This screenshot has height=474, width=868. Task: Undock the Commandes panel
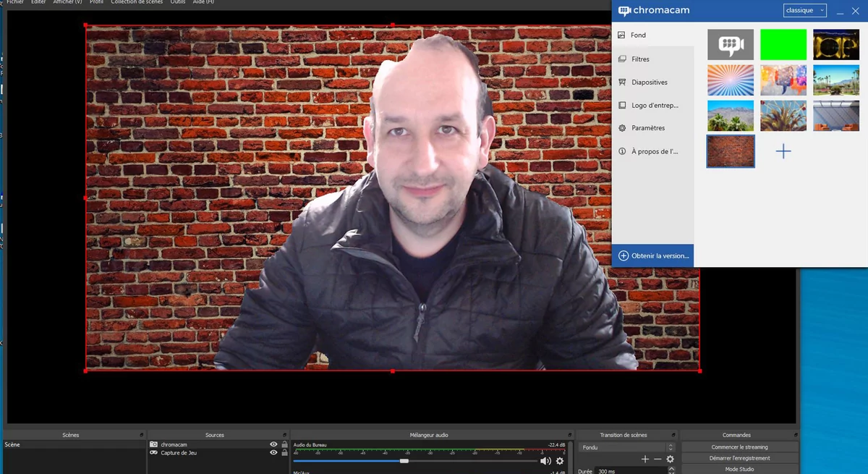(x=794, y=435)
